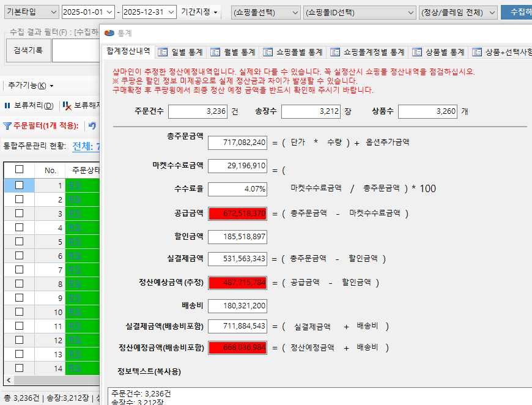The image size is (532, 405).
Task: Tick the checkbox for row No. 3
Action: point(20,214)
